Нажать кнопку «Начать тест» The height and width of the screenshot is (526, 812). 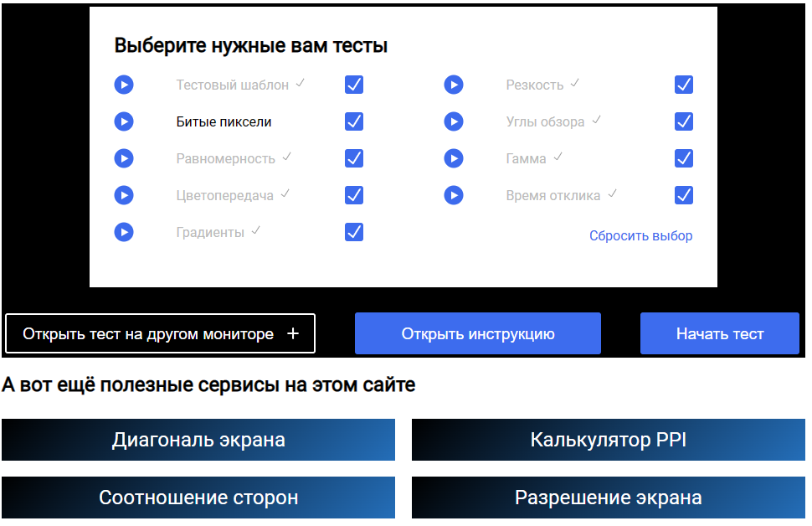719,333
